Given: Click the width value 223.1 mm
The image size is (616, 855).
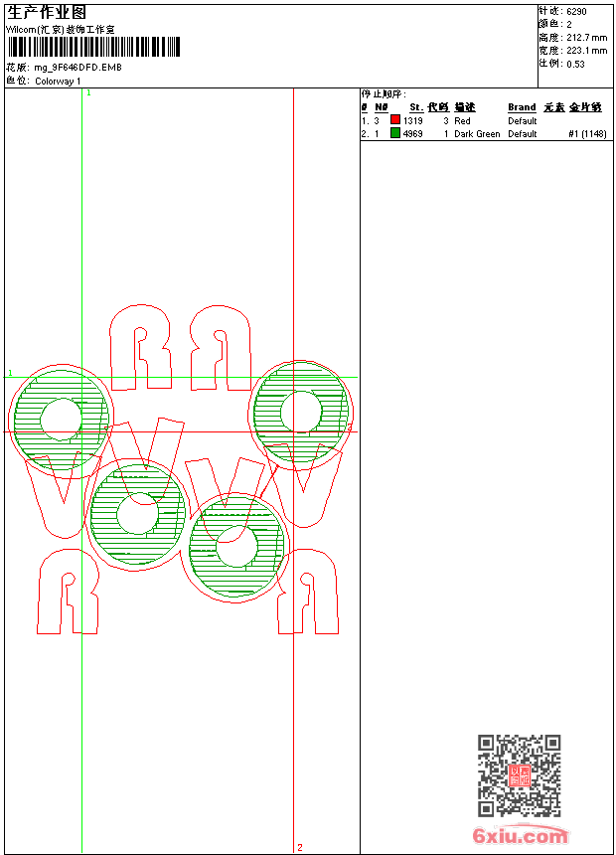Looking at the screenshot, I should tap(586, 51).
